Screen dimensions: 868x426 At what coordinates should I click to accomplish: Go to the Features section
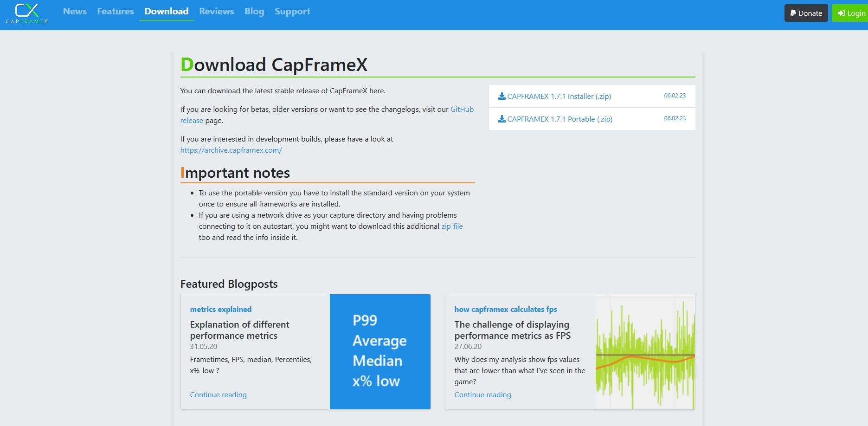tap(116, 11)
